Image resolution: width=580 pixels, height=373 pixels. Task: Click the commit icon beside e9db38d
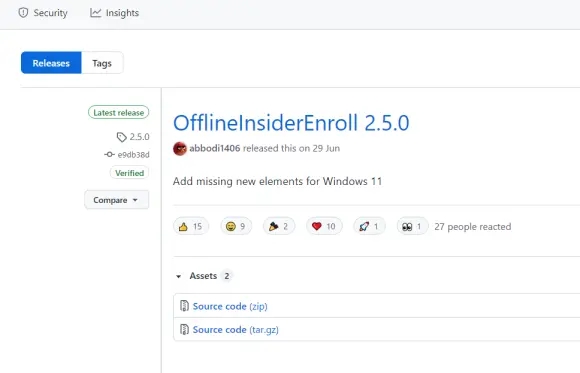109,154
